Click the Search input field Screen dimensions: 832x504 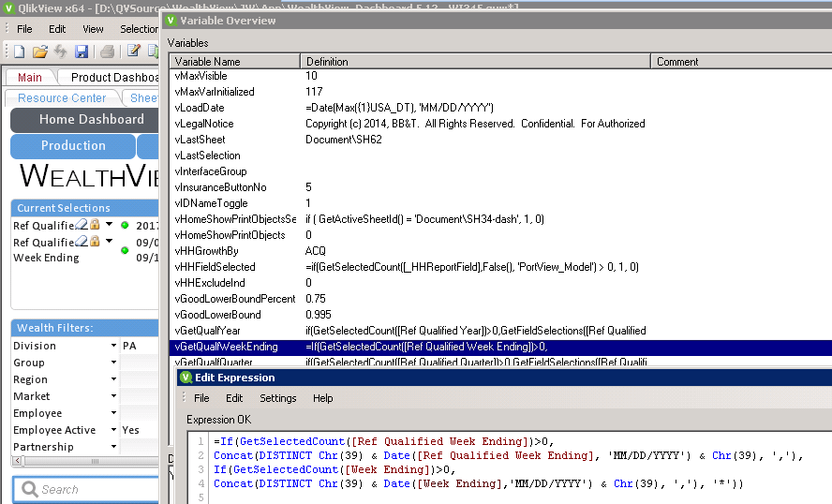point(89,489)
